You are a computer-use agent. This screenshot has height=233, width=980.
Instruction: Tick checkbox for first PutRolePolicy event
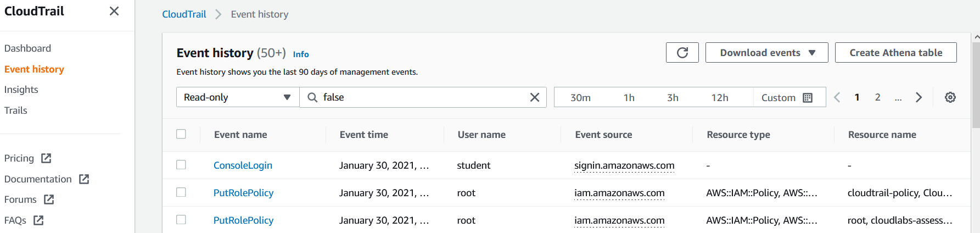tap(181, 192)
